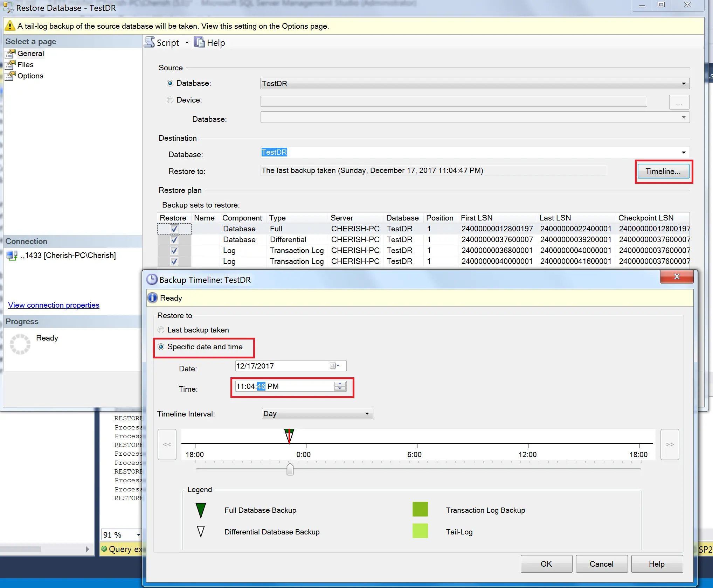Choose Device as the source

170,100
